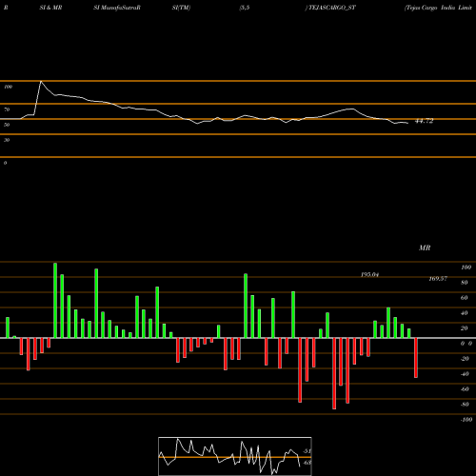
Task: Click the tallest green bar in MR histogram
Action: click(55, 300)
